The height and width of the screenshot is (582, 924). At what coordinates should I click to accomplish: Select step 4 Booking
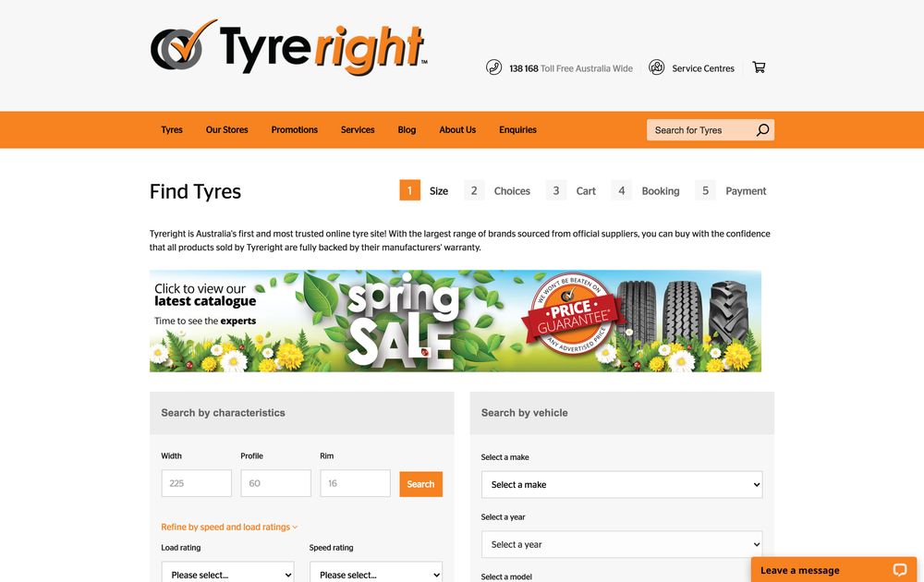(x=645, y=190)
